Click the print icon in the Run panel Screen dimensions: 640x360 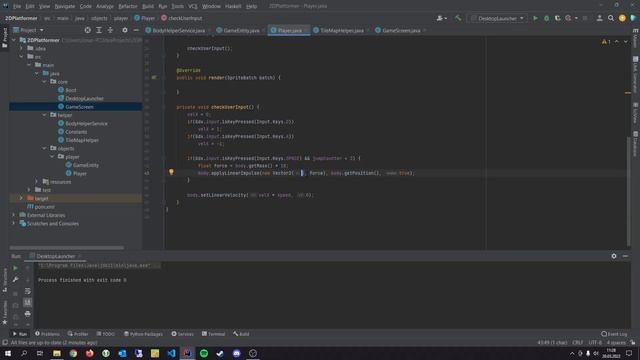click(27, 314)
